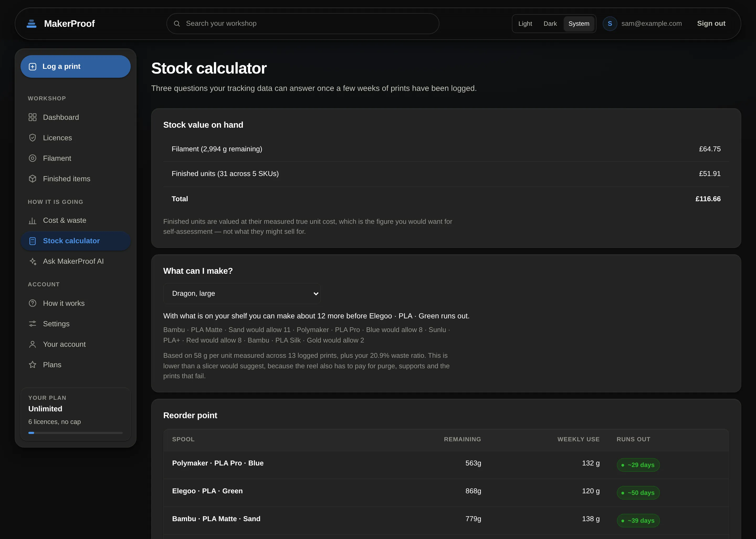Click the Unlimited plan card
The width and height of the screenshot is (756, 539).
[76, 414]
